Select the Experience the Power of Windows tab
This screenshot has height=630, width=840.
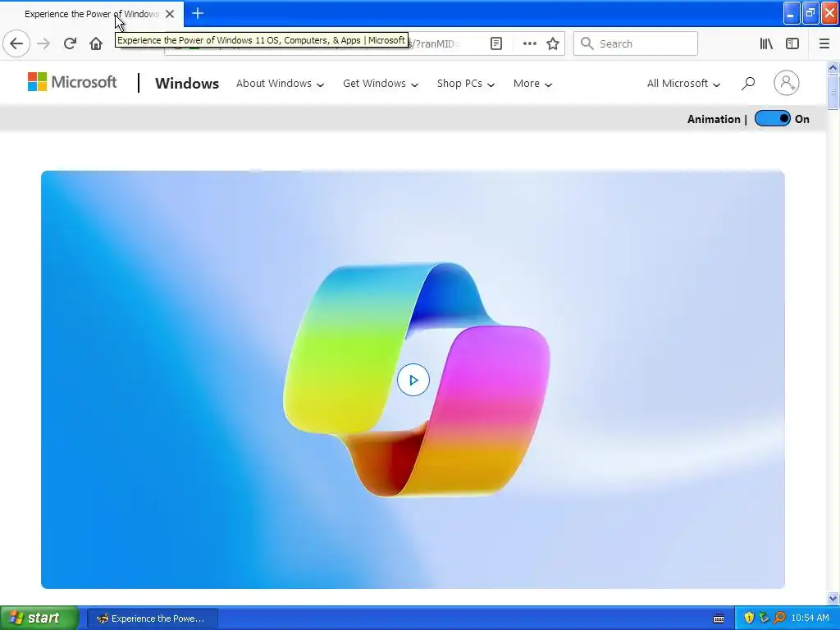click(x=92, y=14)
